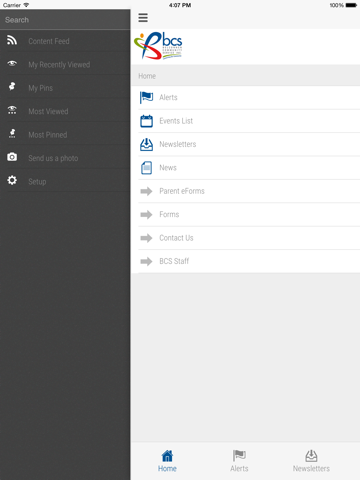Open the Events List calendar icon

point(146,121)
